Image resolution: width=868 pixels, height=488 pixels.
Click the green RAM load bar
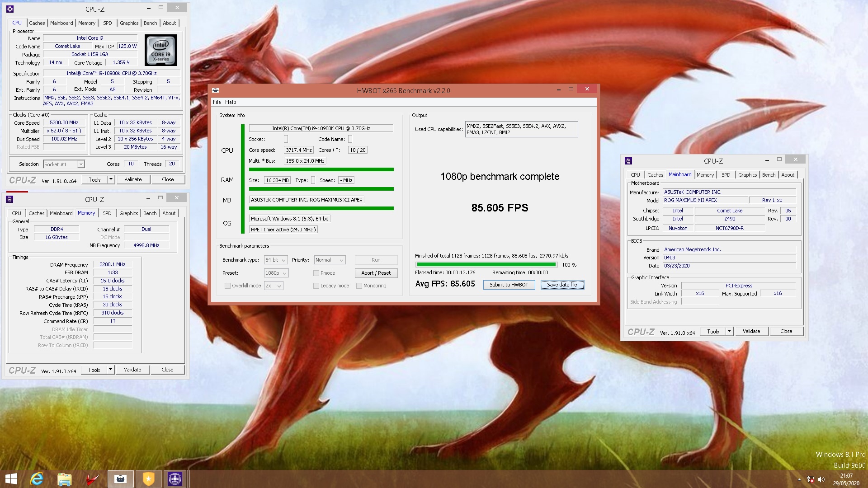click(x=321, y=189)
